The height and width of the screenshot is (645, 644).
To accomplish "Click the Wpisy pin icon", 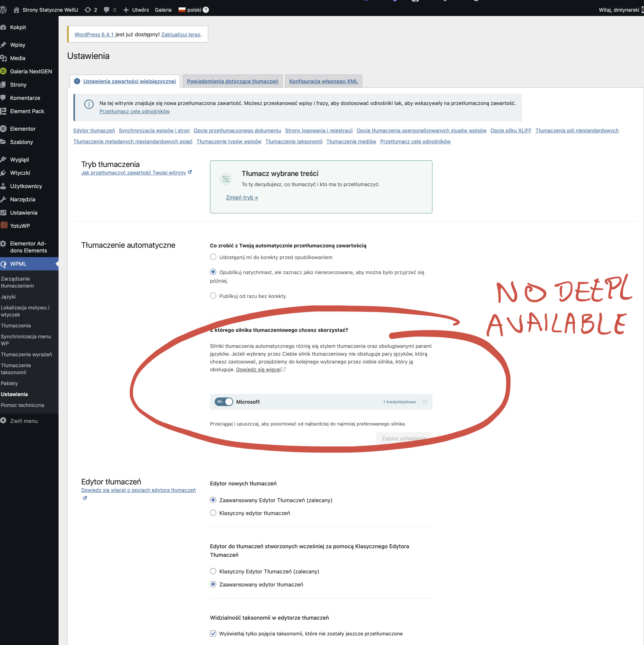I will 3,45.
